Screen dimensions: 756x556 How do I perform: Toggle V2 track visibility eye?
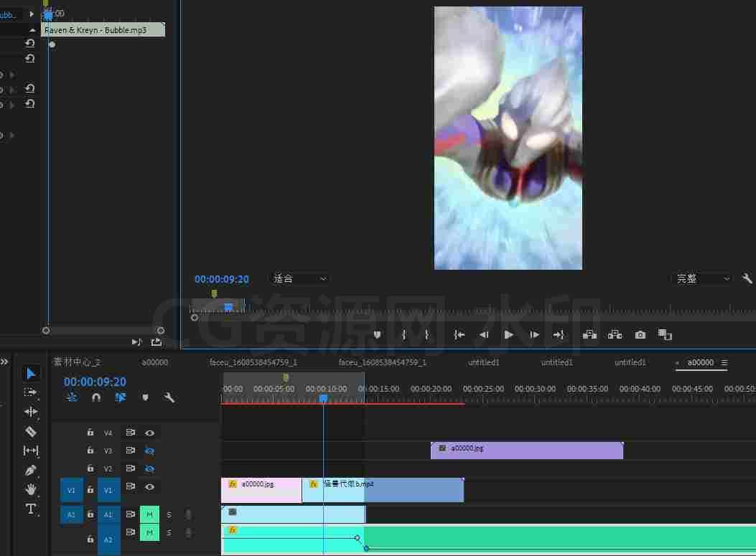[x=149, y=468]
